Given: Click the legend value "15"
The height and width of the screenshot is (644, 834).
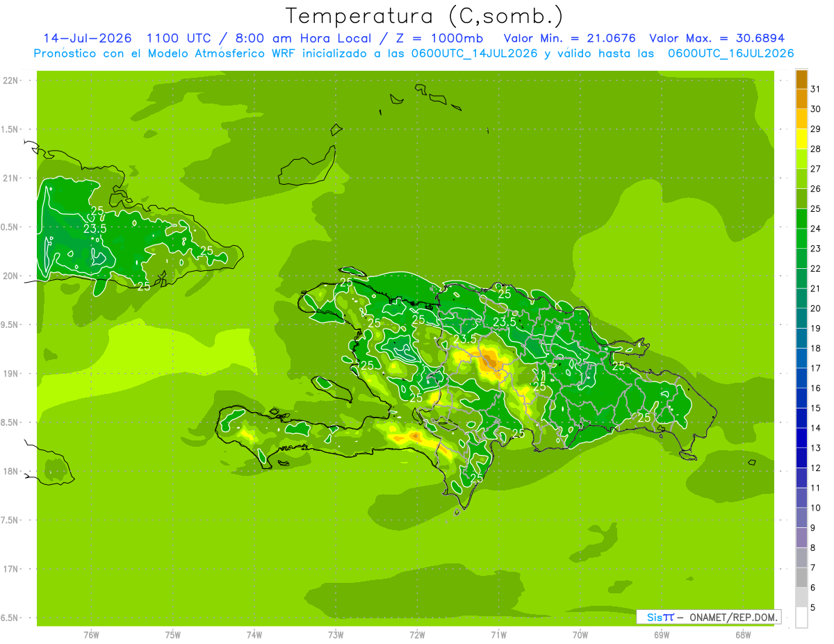Looking at the screenshot, I should (816, 408).
